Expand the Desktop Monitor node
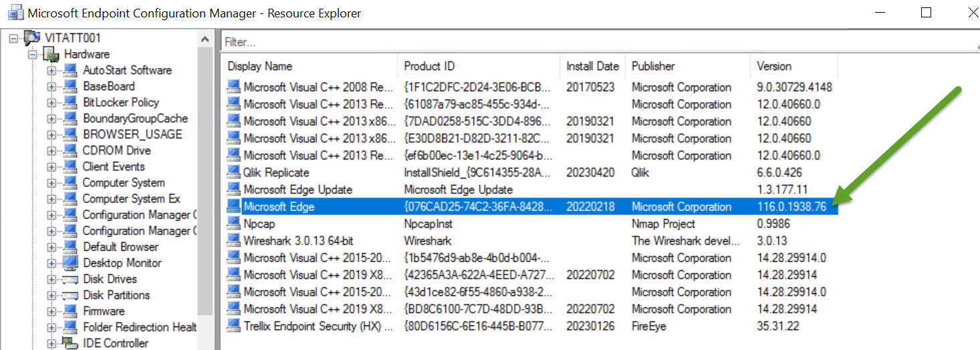The image size is (980, 350). click(51, 263)
